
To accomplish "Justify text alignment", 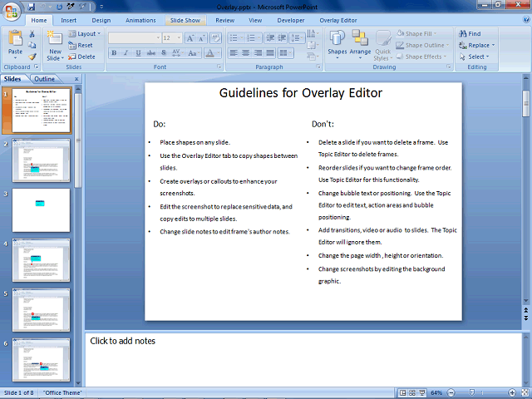I will 270,53.
